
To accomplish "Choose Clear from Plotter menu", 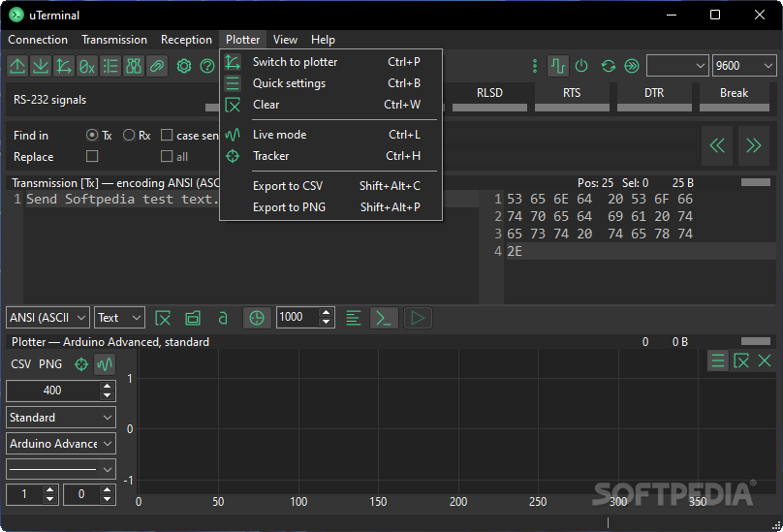I will pyautogui.click(x=330, y=105).
